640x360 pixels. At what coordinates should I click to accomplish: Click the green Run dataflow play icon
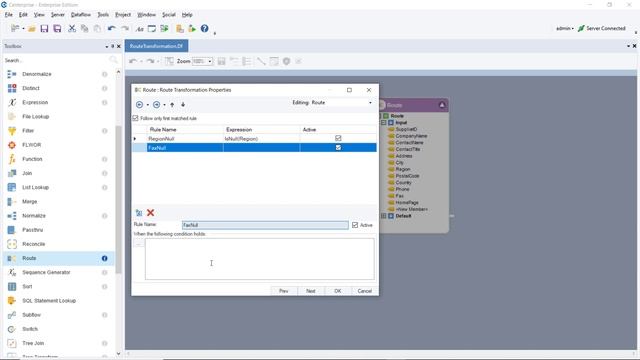tap(192, 29)
